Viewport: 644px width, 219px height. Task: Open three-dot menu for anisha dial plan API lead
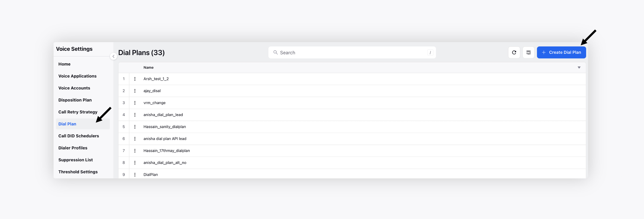click(135, 139)
